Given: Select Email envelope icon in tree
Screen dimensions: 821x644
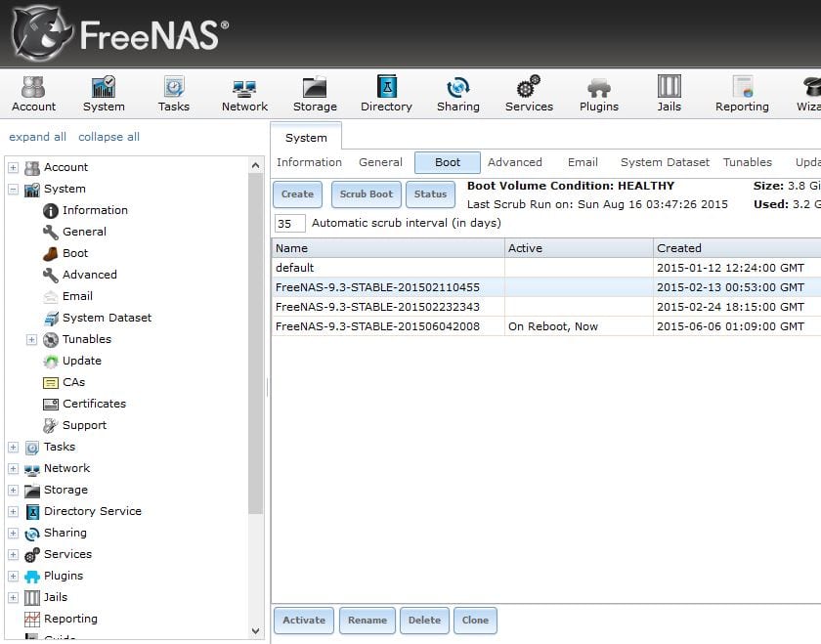Looking at the screenshot, I should 50,296.
